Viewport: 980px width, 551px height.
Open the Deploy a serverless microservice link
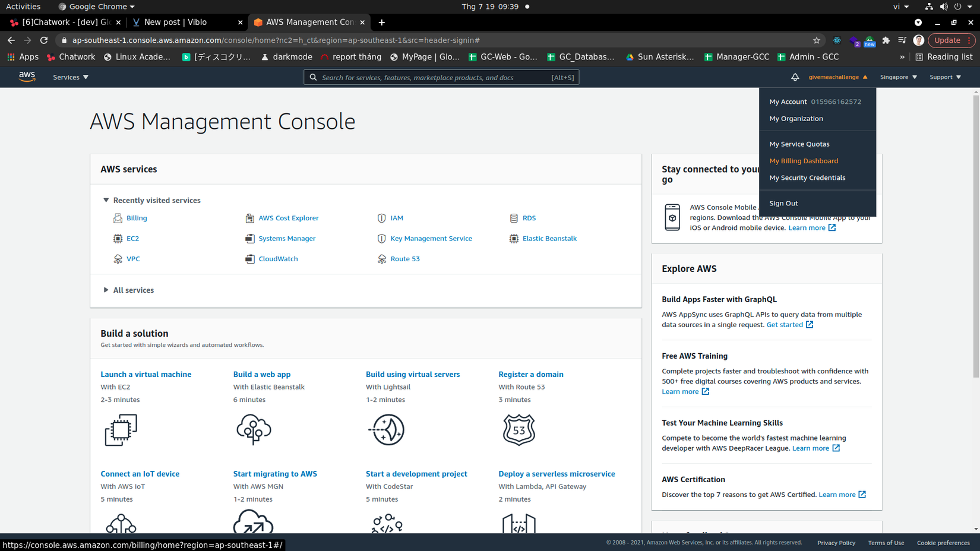pos(557,474)
